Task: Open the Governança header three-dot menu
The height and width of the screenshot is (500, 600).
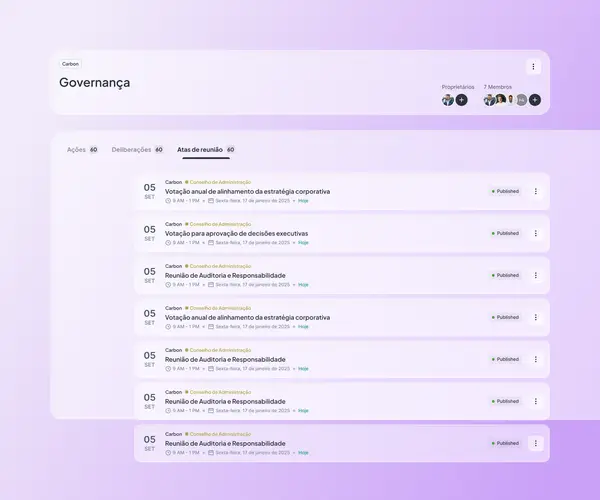Action: point(533,67)
